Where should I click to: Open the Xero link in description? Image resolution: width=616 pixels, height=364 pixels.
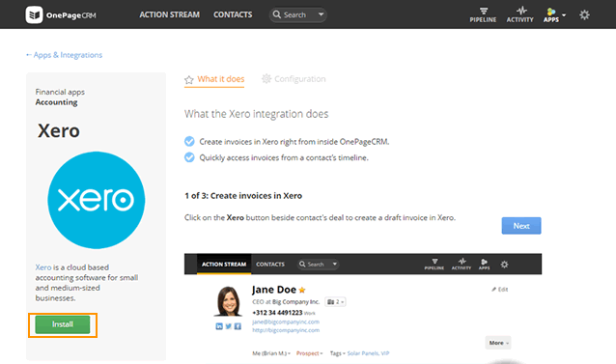coord(43,267)
